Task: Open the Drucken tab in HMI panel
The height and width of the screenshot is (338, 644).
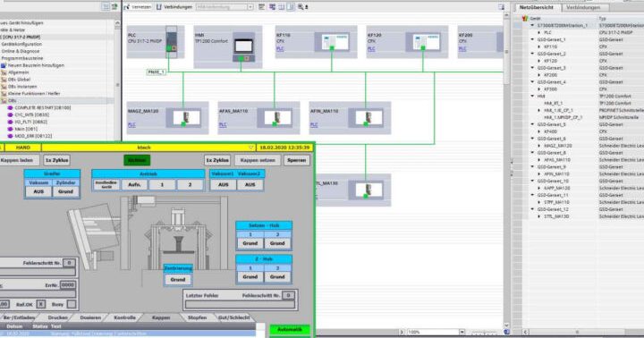Action: 57,317
